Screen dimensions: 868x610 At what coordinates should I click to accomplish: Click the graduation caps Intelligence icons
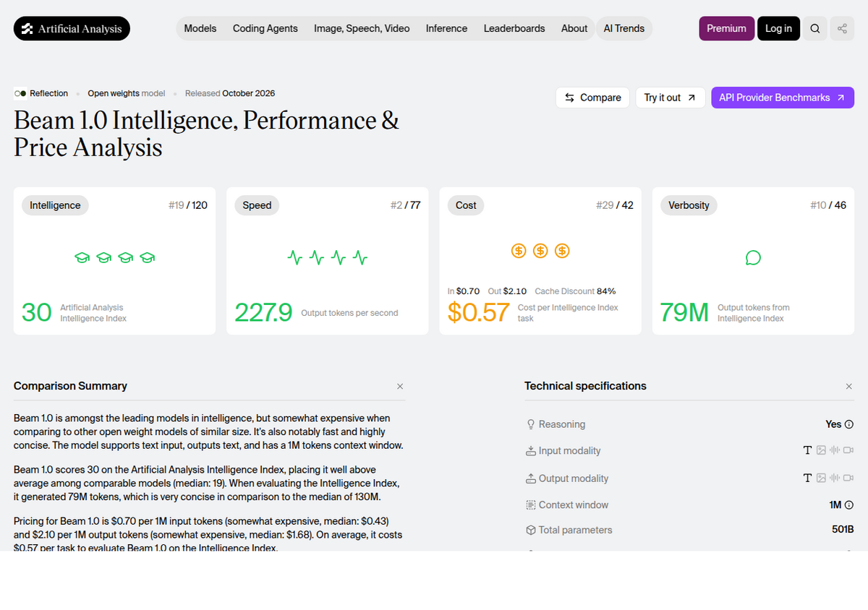tap(114, 257)
